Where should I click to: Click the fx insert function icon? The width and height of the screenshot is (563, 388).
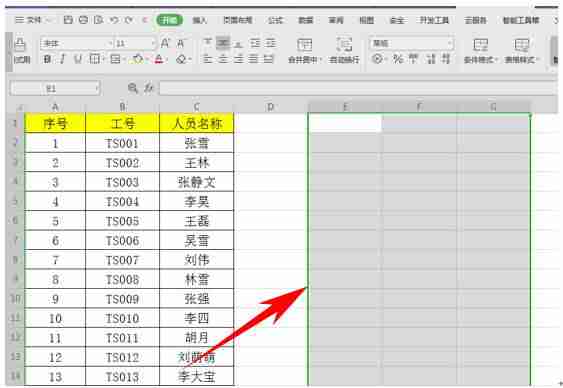pyautogui.click(x=149, y=88)
